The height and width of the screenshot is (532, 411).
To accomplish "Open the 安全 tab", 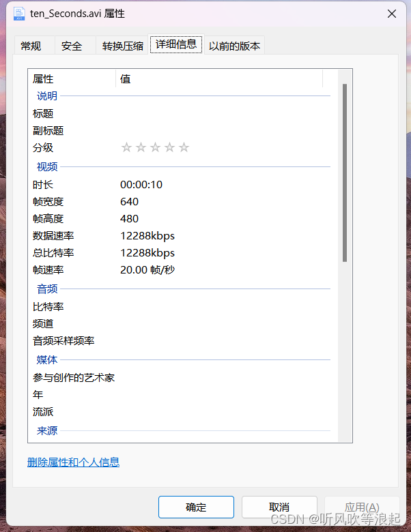I will [72, 46].
